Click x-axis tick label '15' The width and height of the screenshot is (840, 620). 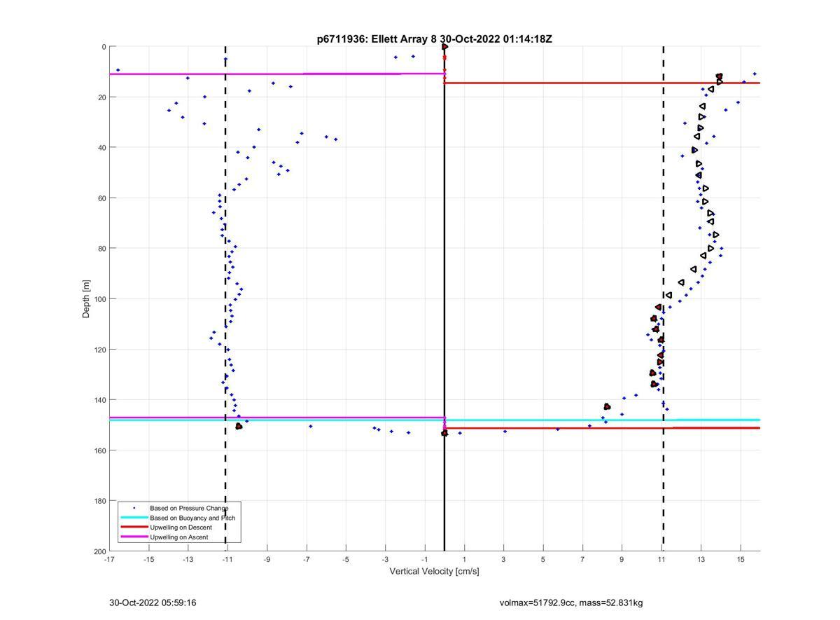click(740, 559)
